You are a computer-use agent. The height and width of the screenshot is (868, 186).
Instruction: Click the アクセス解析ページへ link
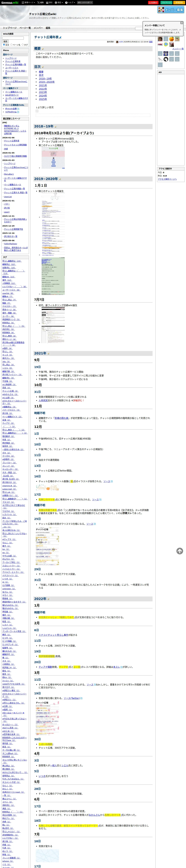tap(167, 179)
